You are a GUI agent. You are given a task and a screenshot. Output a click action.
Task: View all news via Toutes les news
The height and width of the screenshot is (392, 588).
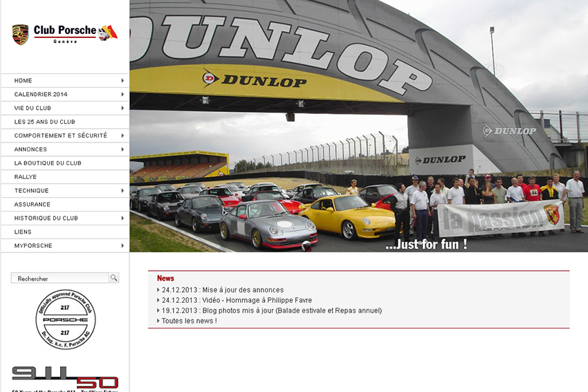pos(189,321)
